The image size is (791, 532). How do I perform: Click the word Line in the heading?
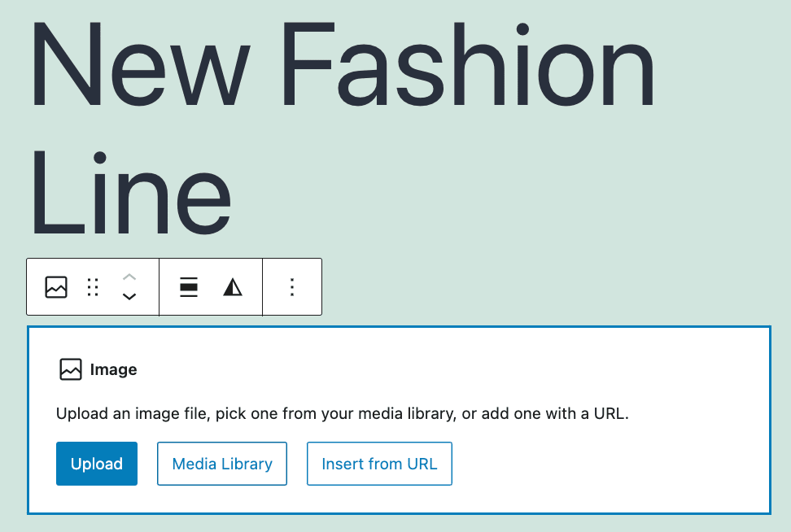131,193
